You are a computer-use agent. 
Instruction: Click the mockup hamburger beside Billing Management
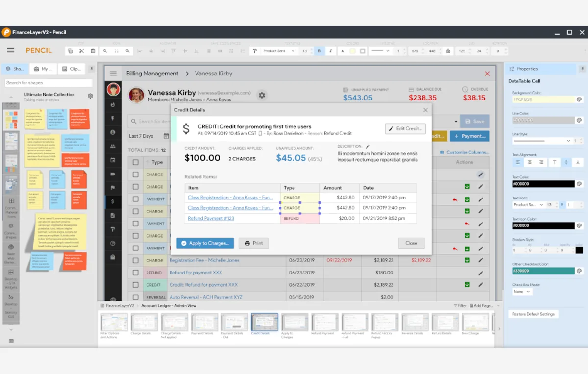pos(113,74)
